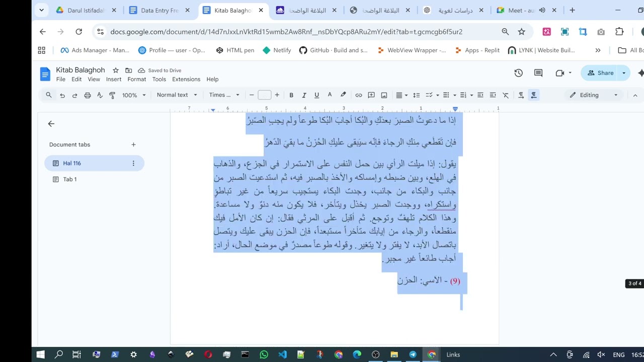Open the View menu
This screenshot has height=362, width=644.
(94, 79)
